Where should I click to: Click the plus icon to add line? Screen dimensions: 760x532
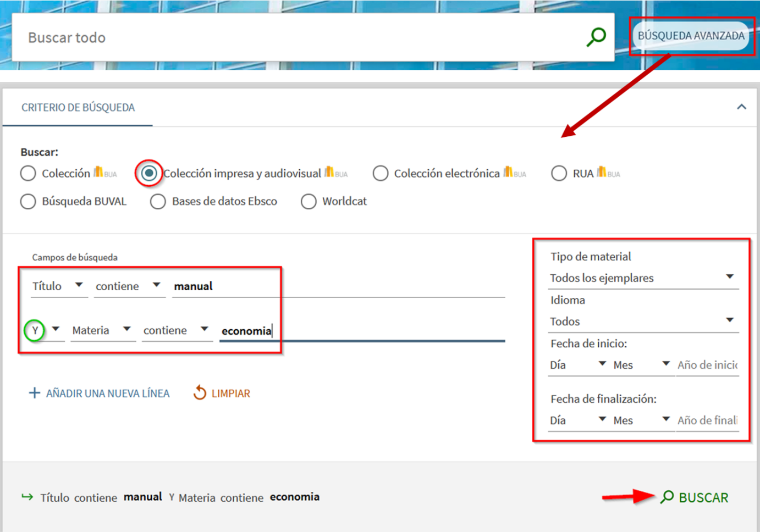(x=34, y=393)
